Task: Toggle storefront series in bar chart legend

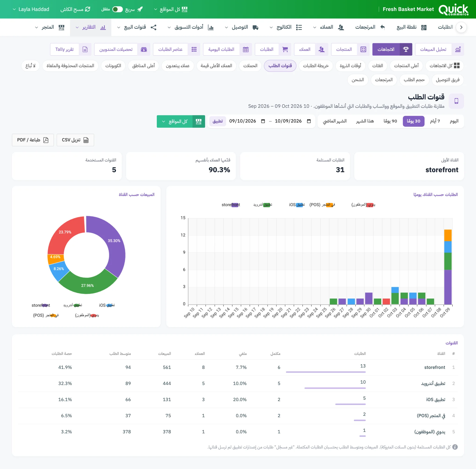Action: pos(231,205)
